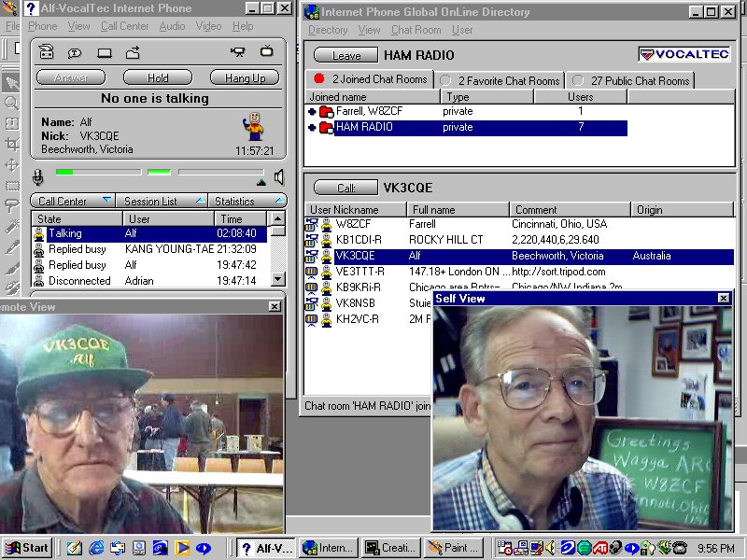Select user VE3TTT-R in the list
Viewport: 747px width, 560px height.
(519, 272)
